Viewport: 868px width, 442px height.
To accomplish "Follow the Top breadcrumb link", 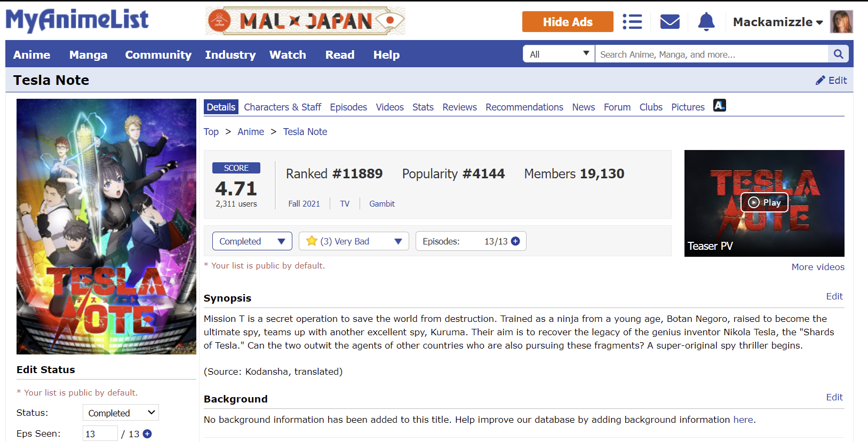I will [211, 132].
